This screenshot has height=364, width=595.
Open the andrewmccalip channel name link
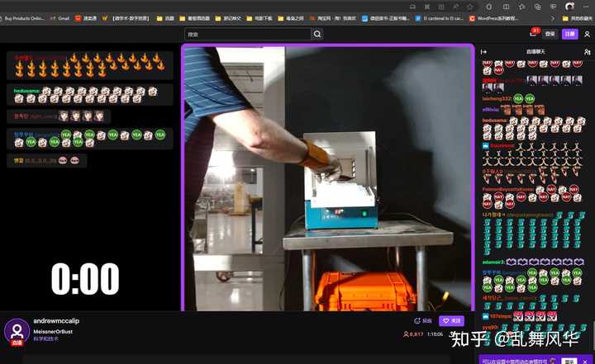[56, 321]
